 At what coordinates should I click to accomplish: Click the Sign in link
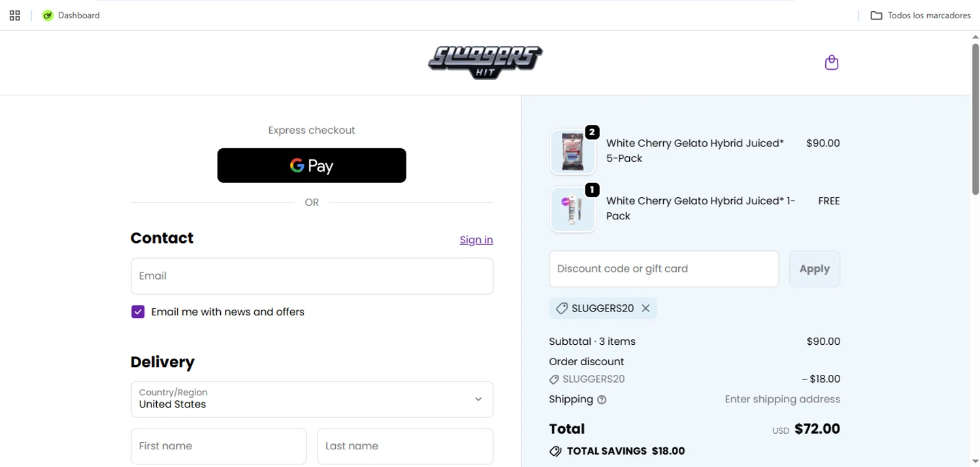point(476,240)
